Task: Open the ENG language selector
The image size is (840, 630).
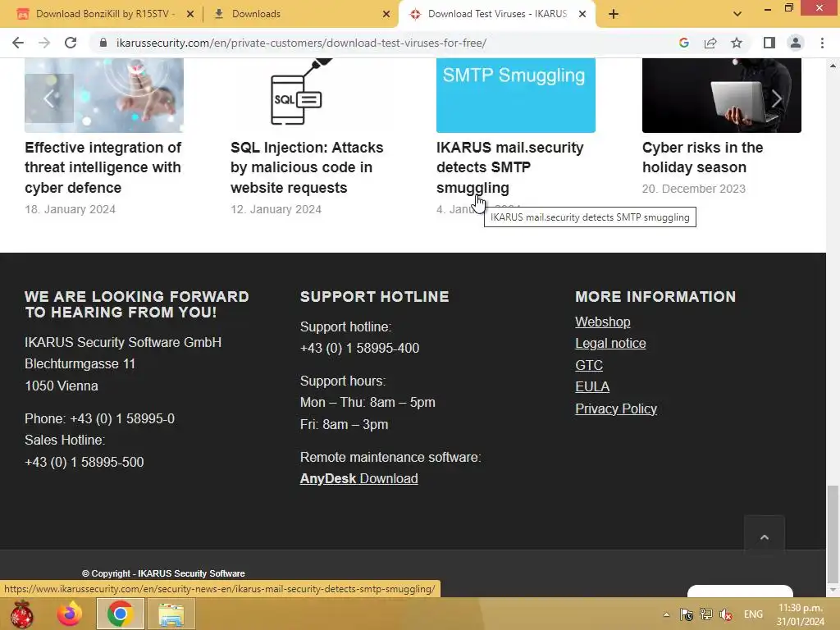Action: click(x=753, y=614)
